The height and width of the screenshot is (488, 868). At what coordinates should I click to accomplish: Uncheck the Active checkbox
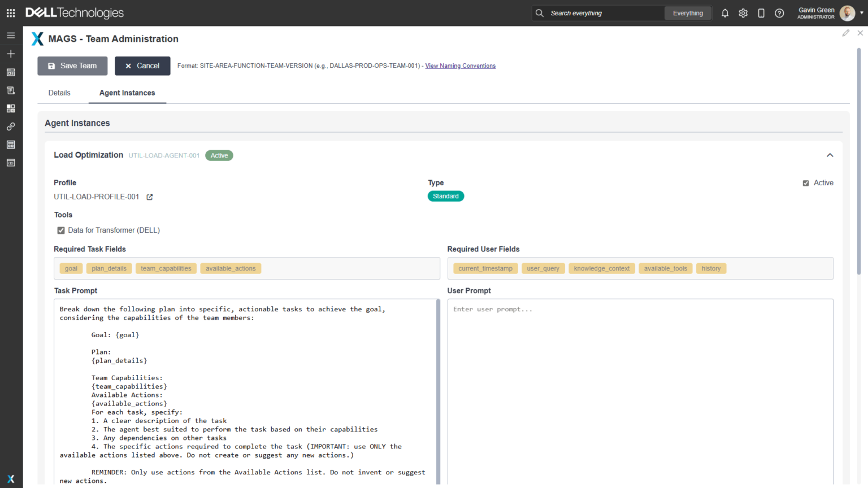806,183
